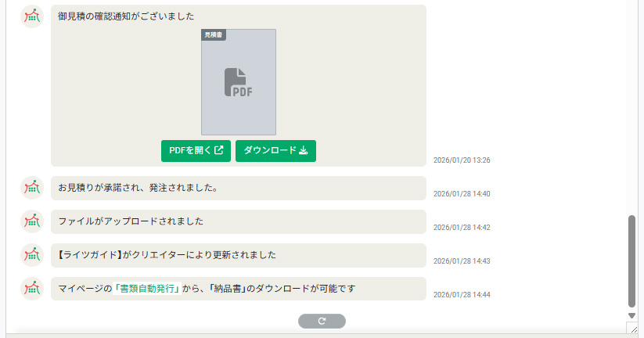Select the avatar beside ファイルがアップロードされました

[x=32, y=221]
